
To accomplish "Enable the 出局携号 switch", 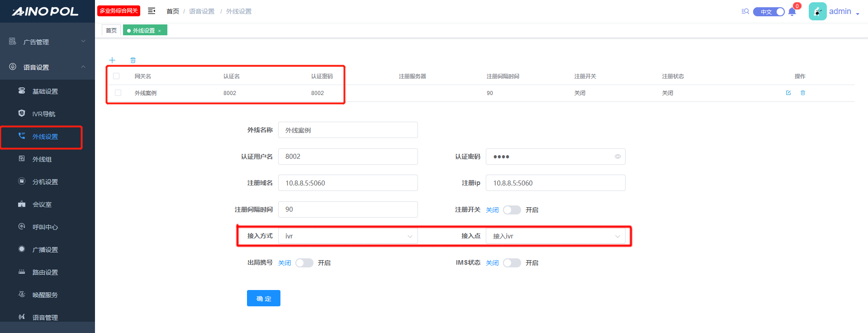I will click(304, 263).
